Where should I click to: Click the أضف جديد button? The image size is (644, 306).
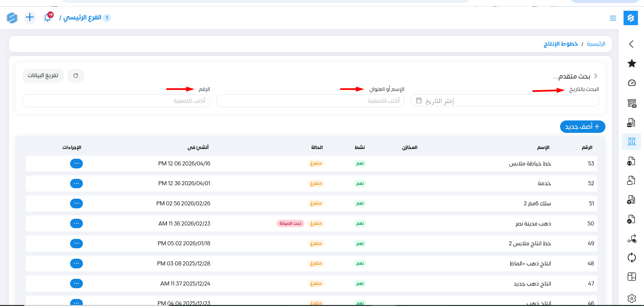point(582,126)
